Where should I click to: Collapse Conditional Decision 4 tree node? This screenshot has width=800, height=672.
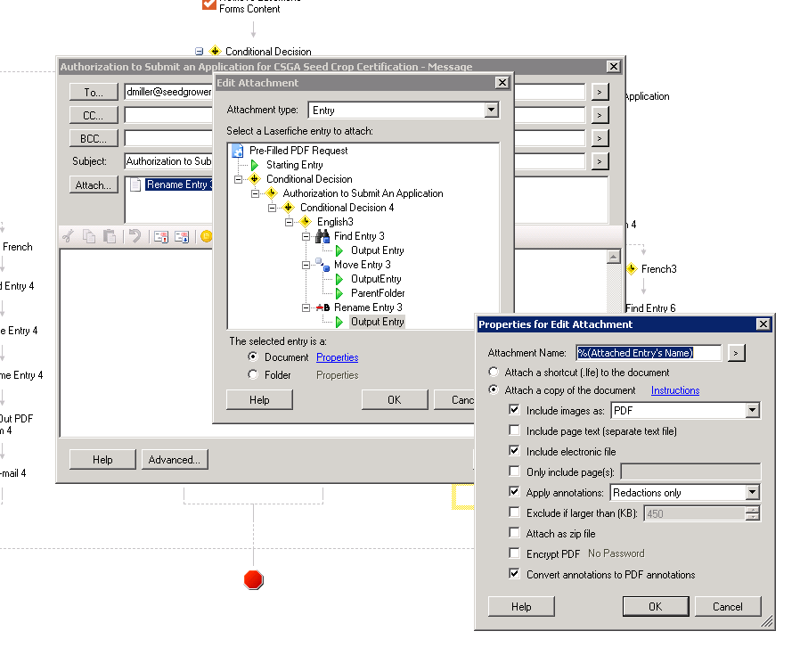point(272,208)
